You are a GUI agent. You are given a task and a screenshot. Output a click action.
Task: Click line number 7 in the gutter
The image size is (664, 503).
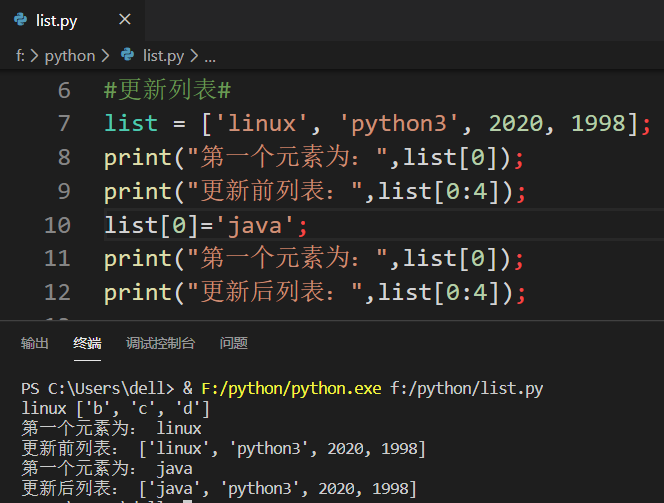pos(64,123)
